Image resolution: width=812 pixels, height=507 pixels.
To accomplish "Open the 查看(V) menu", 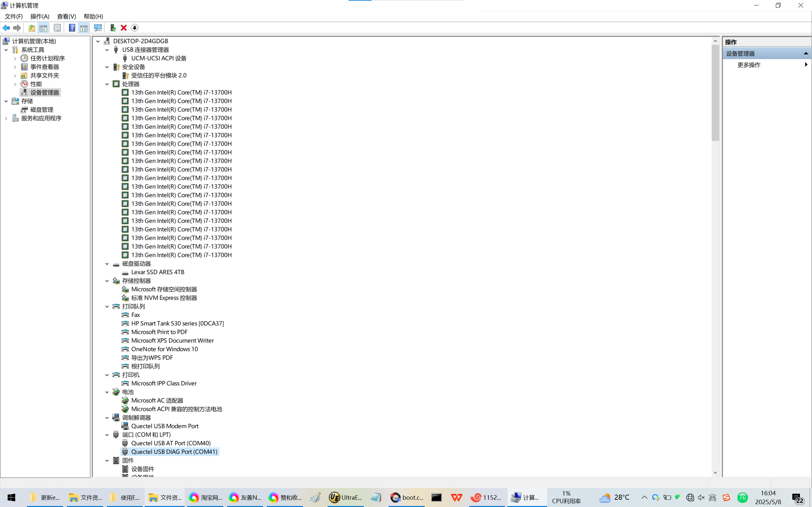I will [x=66, y=16].
